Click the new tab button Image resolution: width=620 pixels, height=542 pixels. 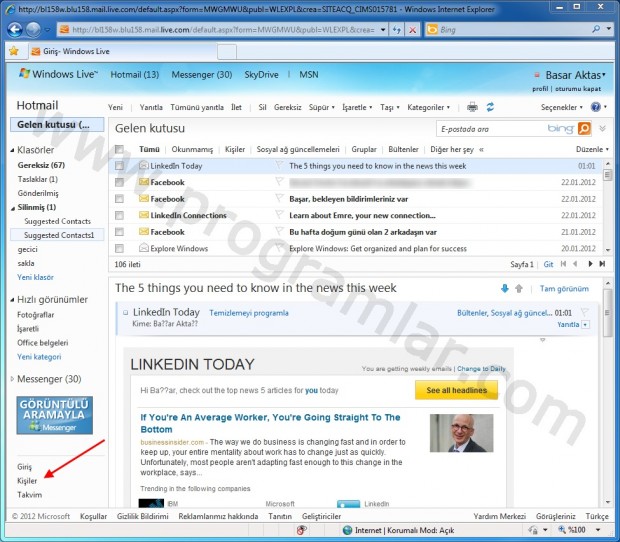[227, 52]
